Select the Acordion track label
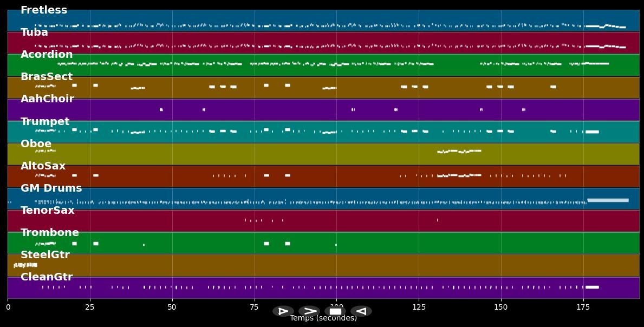The image size is (644, 327). pyautogui.click(x=47, y=55)
